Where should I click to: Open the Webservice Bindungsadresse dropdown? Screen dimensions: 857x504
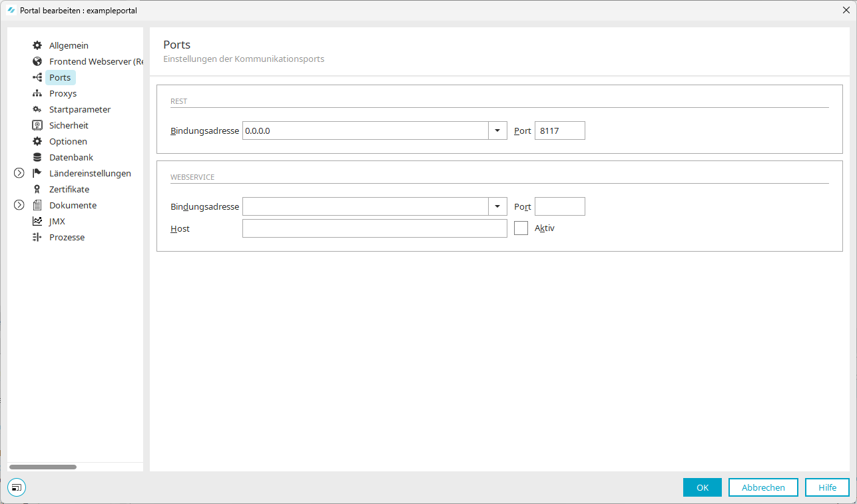(x=497, y=207)
